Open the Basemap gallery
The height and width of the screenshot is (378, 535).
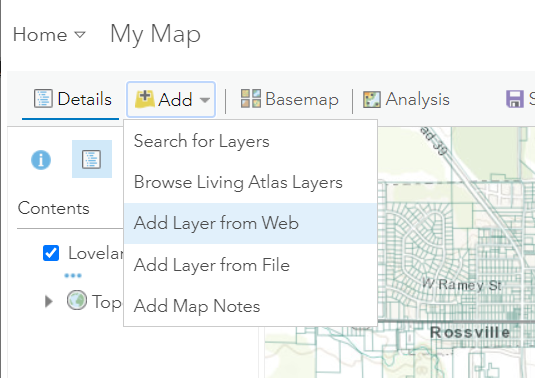click(289, 99)
